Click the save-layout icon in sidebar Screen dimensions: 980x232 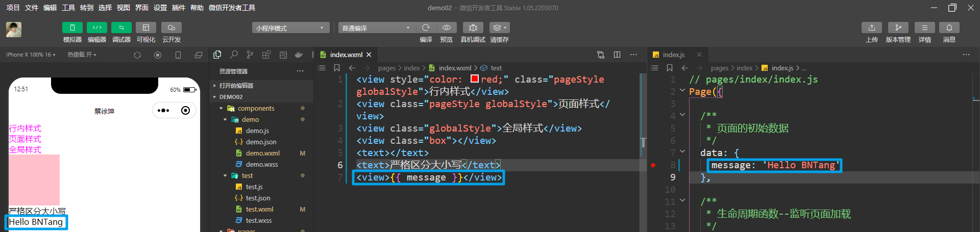(283, 55)
